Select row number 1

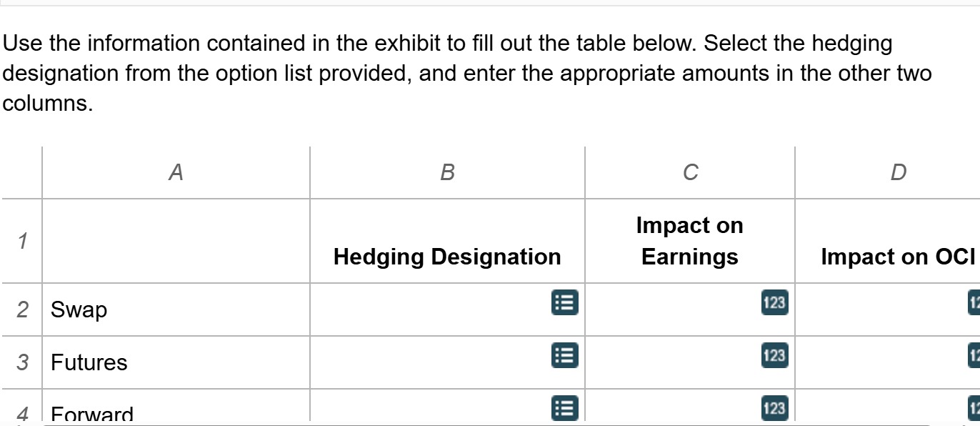(21, 241)
